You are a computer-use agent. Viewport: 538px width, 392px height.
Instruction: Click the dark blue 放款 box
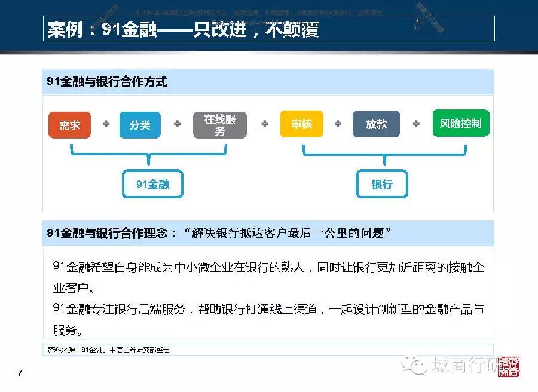(x=376, y=124)
